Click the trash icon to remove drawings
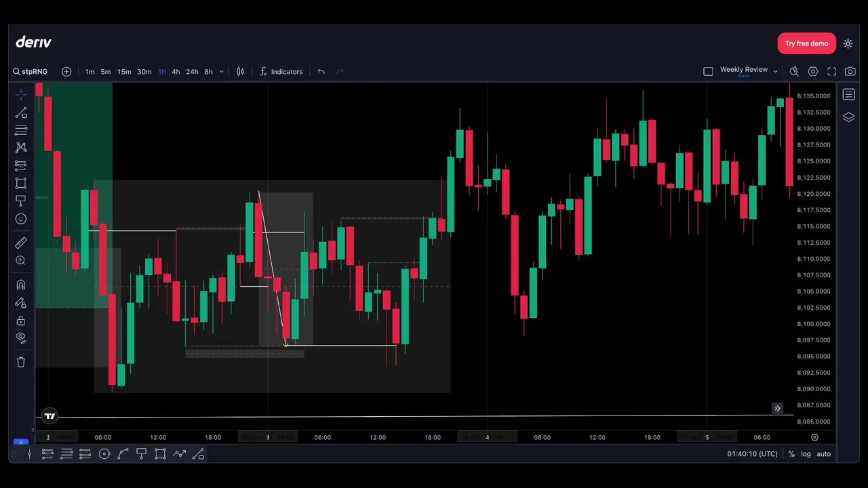This screenshot has height=488, width=868. [21, 362]
